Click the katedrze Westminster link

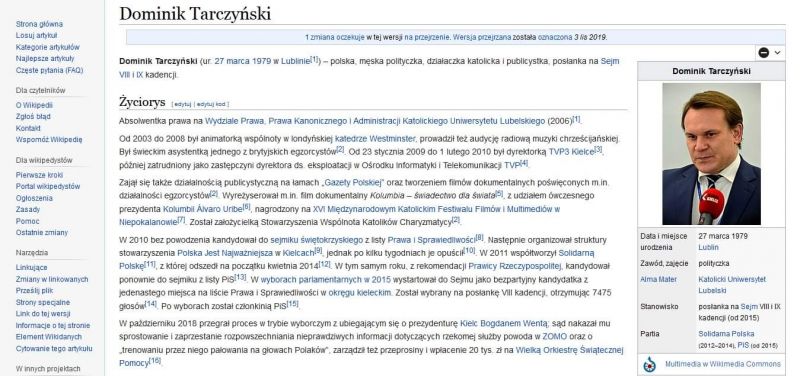376,138
